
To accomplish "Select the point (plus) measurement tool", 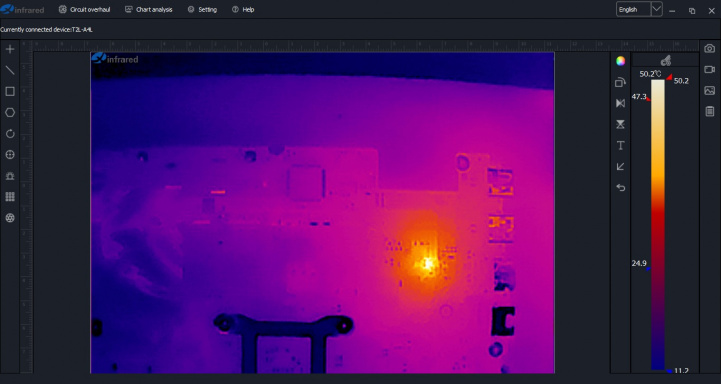I will (x=10, y=49).
